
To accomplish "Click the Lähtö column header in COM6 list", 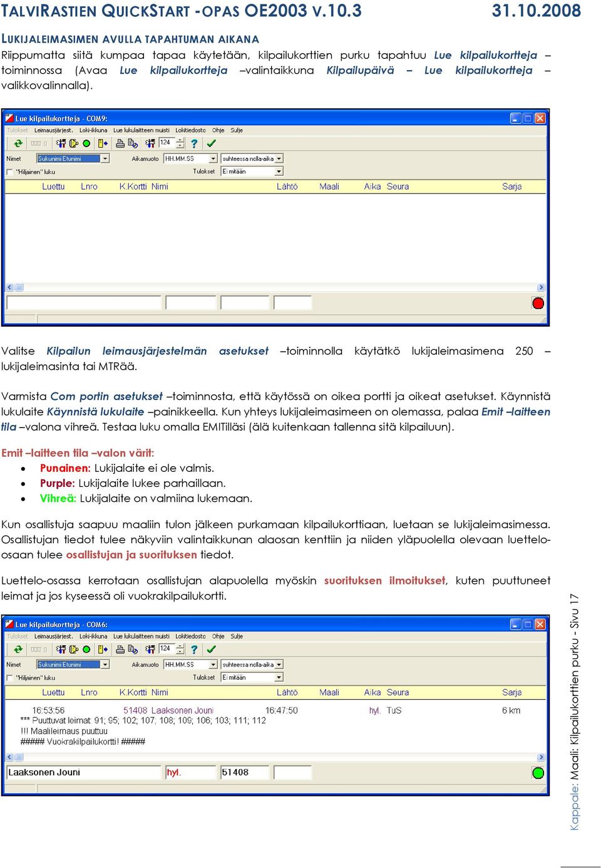I will tap(287, 693).
